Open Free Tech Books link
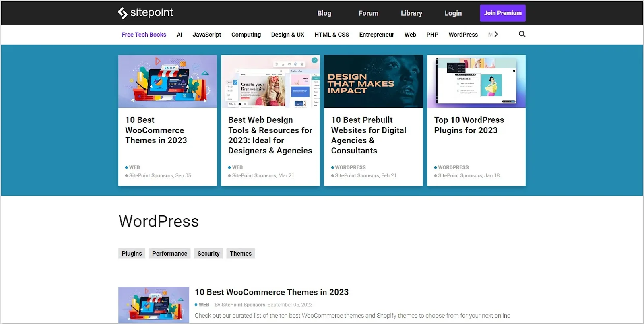Viewport: 644px width, 324px height. coord(144,35)
